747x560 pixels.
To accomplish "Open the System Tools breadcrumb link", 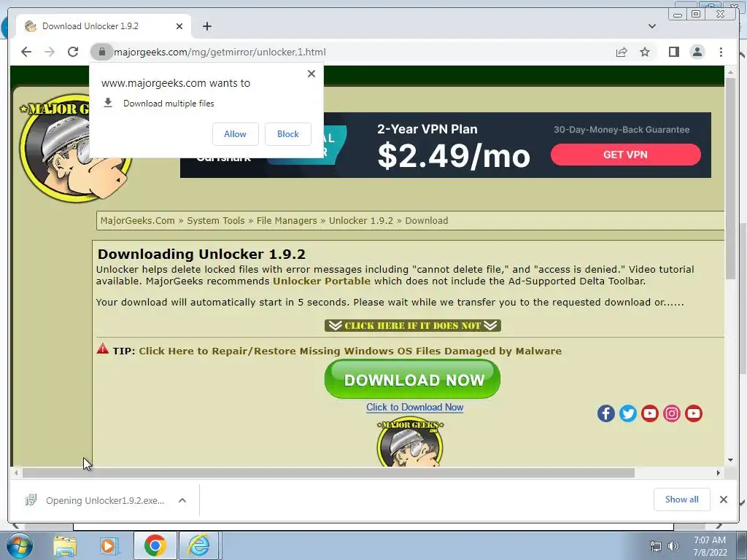I will pyautogui.click(x=215, y=220).
